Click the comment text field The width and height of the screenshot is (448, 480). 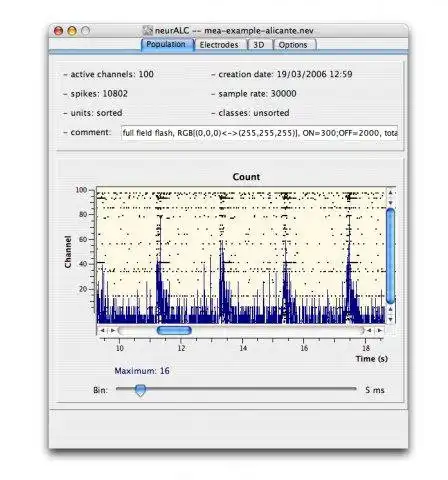click(x=259, y=133)
